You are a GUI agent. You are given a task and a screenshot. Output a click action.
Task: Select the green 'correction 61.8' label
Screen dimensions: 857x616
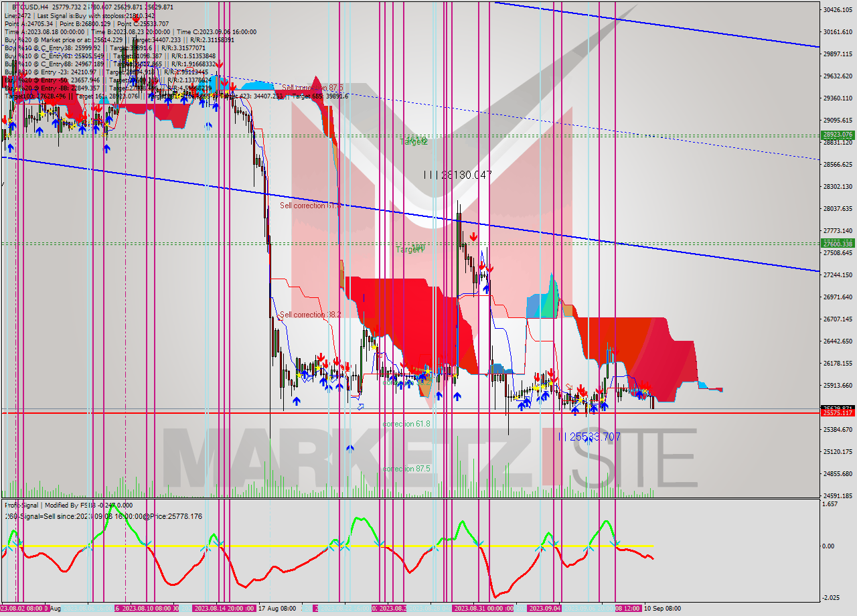406,424
